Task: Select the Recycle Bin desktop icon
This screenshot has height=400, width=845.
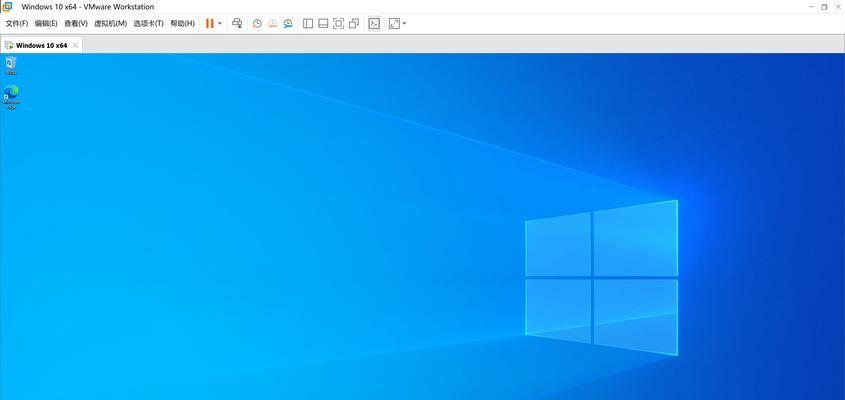Action: pos(11,65)
